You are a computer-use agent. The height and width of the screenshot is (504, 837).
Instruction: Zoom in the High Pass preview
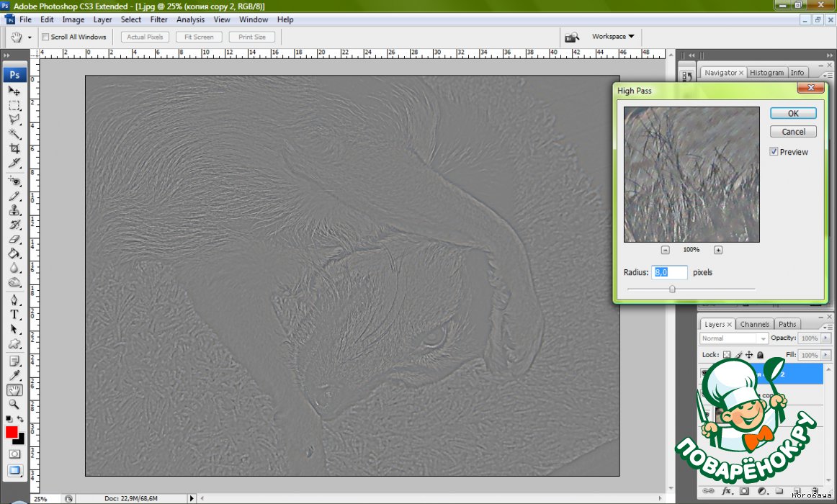718,250
